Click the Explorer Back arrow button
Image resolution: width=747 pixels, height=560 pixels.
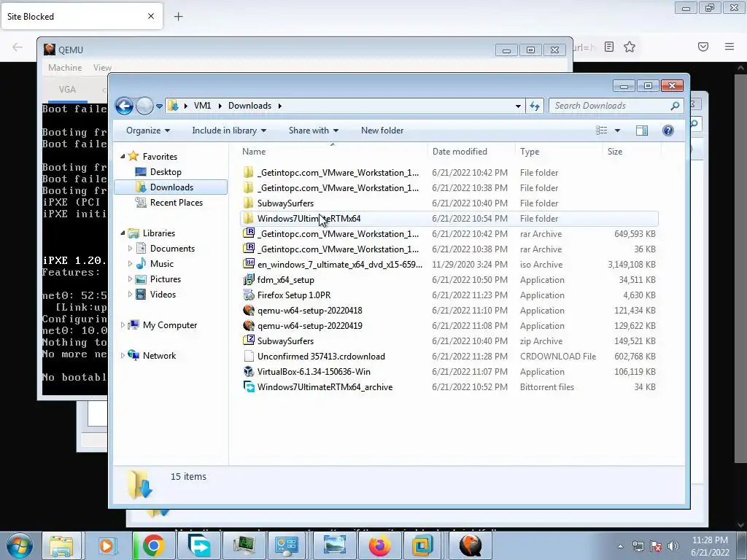(x=124, y=106)
